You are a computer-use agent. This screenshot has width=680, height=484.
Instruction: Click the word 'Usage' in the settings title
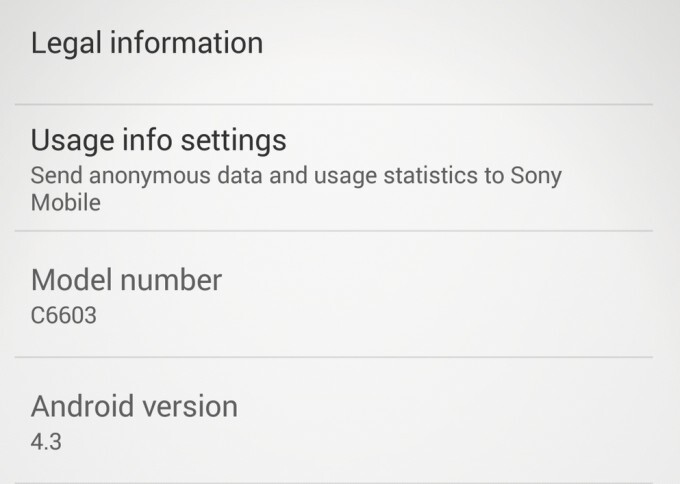pos(72,139)
